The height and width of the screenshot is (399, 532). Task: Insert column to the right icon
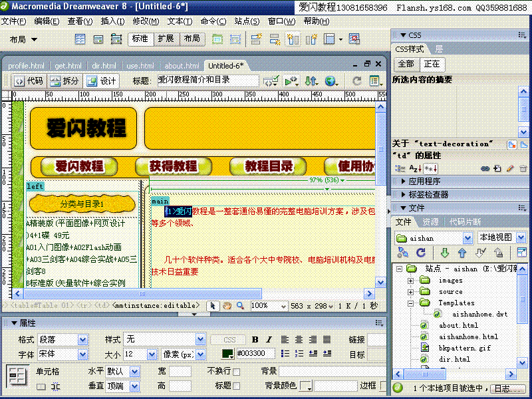pyautogui.click(x=311, y=39)
